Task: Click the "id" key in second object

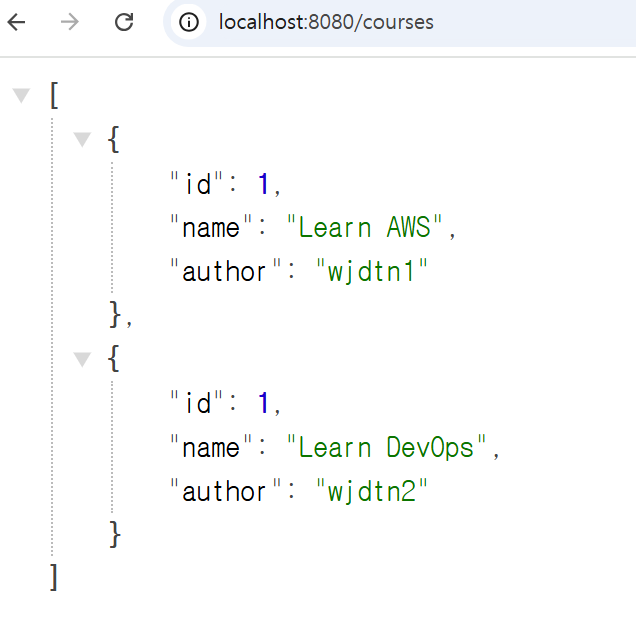Action: 197,403
